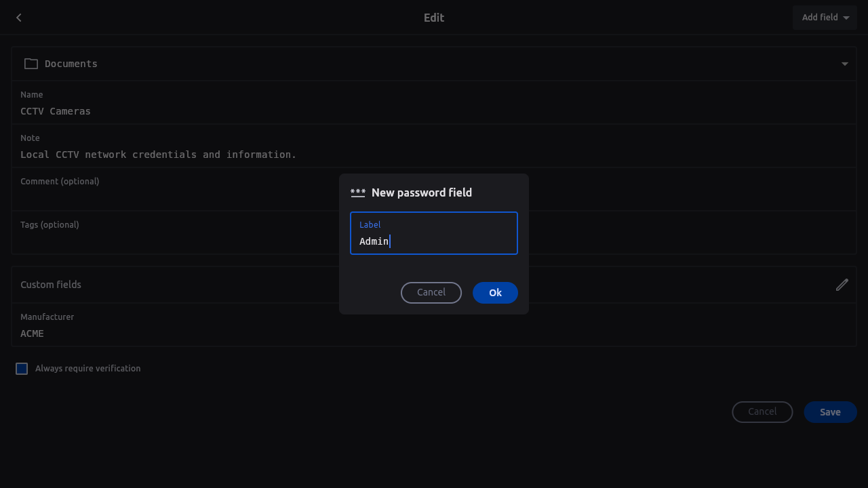Click the pencil icon for Custom fields

[842, 285]
